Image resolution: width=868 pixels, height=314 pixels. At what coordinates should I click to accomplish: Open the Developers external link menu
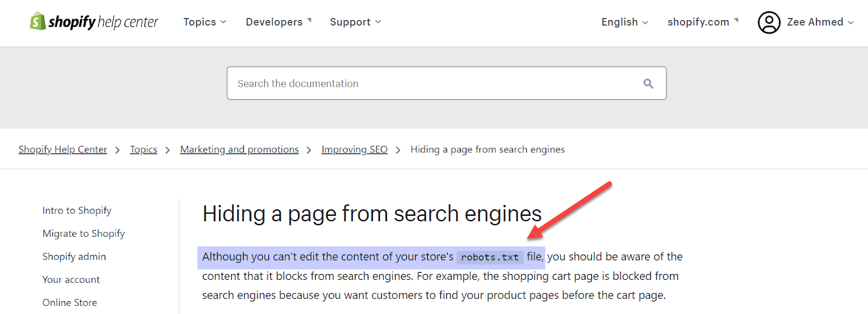click(278, 22)
